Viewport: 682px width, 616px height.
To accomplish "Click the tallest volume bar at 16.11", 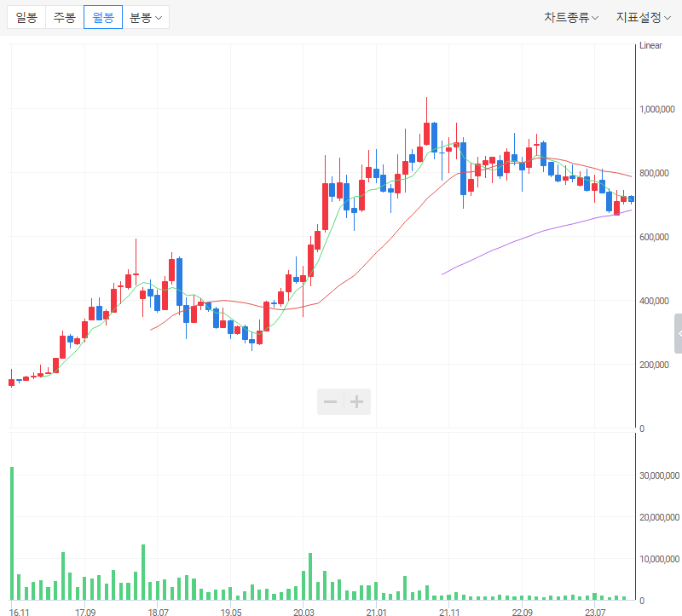I will [x=12, y=533].
